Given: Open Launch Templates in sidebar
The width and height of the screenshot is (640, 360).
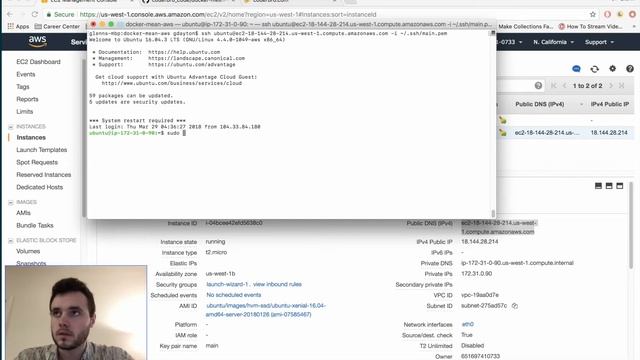Looking at the screenshot, I should pos(42,150).
